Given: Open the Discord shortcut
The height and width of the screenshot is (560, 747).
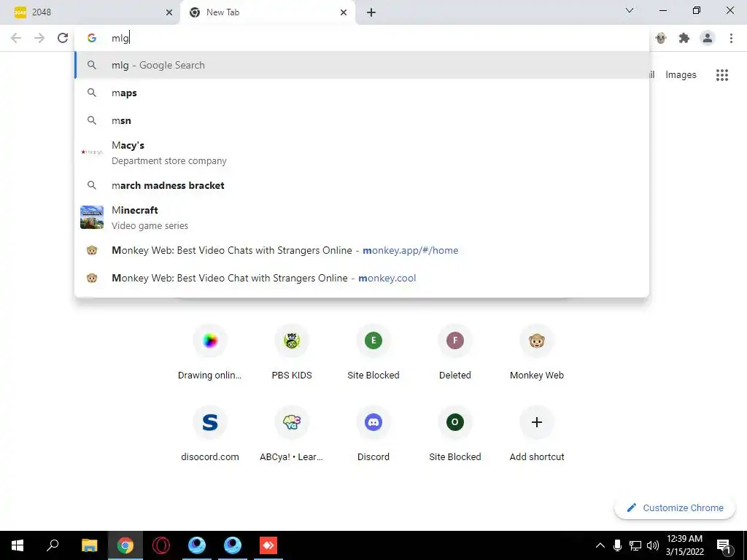Looking at the screenshot, I should click(x=373, y=435).
